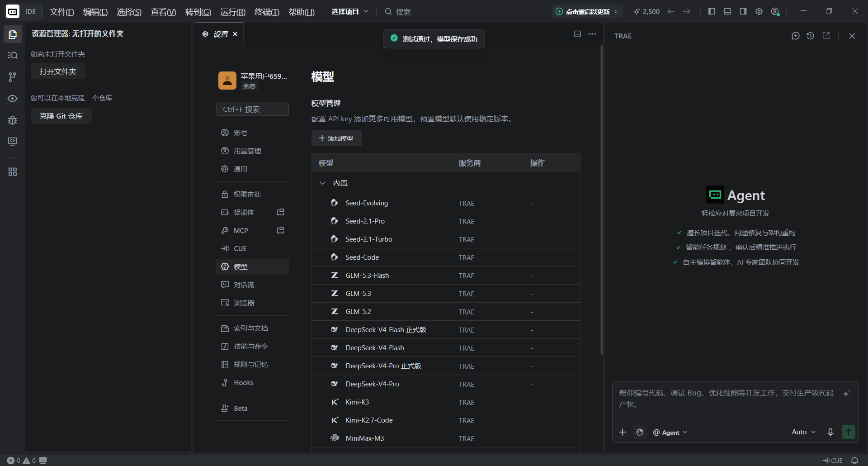This screenshot has width=868, height=466.
Task: Click the hand icon in the chat input toolbar
Action: 640,432
